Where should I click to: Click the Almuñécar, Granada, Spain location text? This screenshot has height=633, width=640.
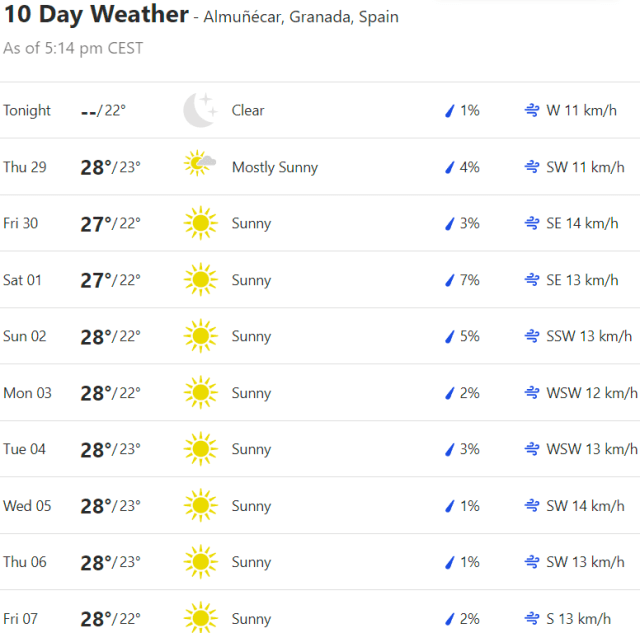(301, 17)
